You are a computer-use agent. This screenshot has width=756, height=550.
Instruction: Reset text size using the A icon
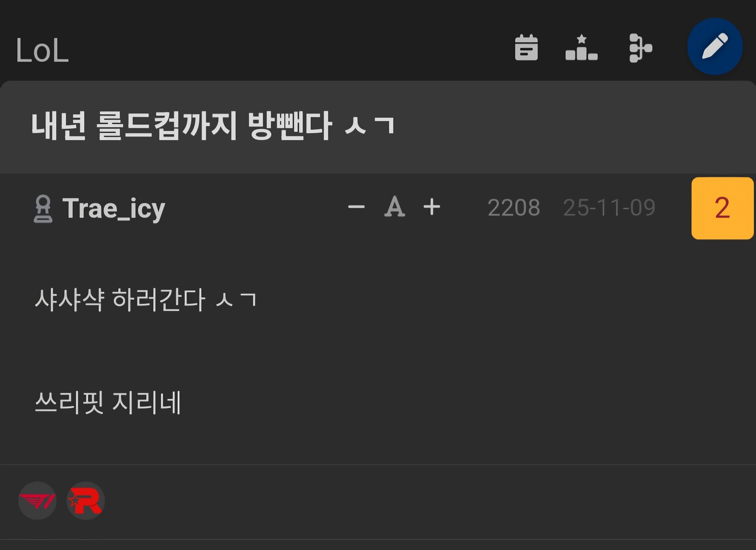pyautogui.click(x=394, y=207)
